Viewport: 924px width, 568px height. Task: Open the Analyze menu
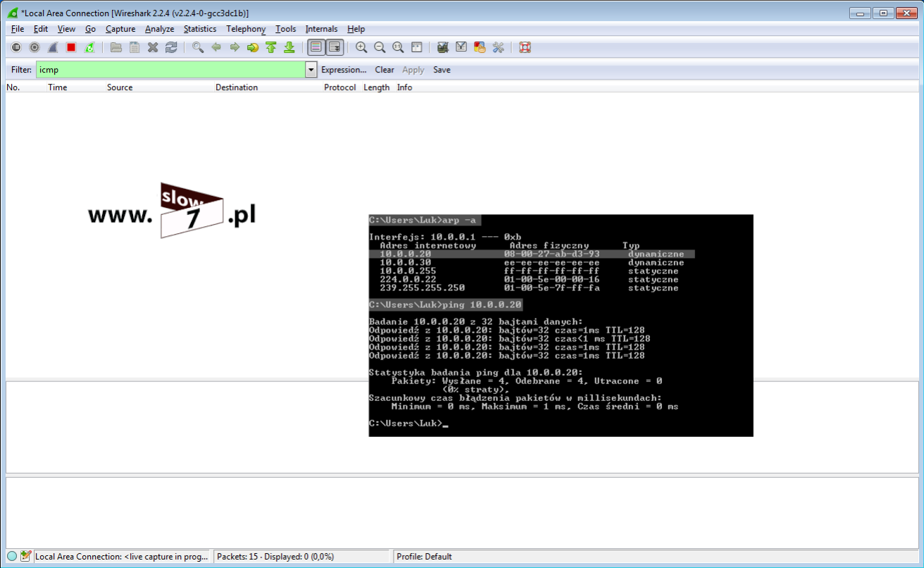click(160, 29)
